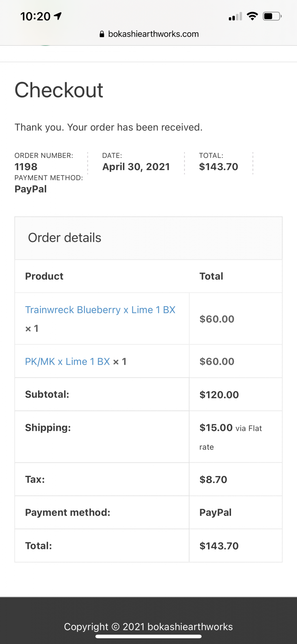Select the order number 1198

pyautogui.click(x=26, y=167)
